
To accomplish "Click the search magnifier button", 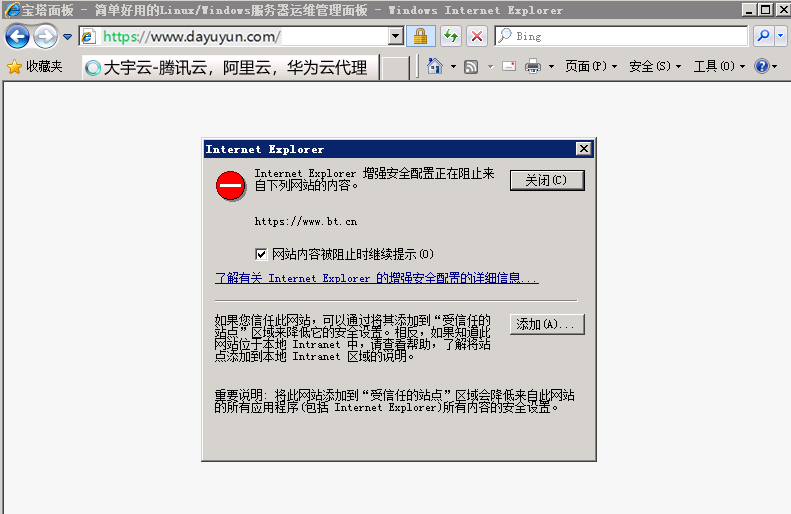I will [x=764, y=36].
